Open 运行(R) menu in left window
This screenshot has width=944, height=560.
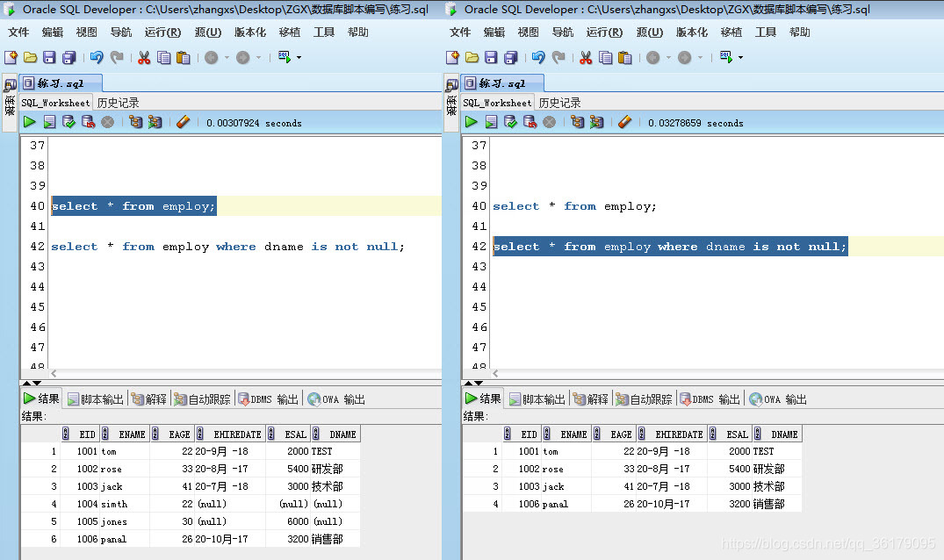click(x=162, y=32)
